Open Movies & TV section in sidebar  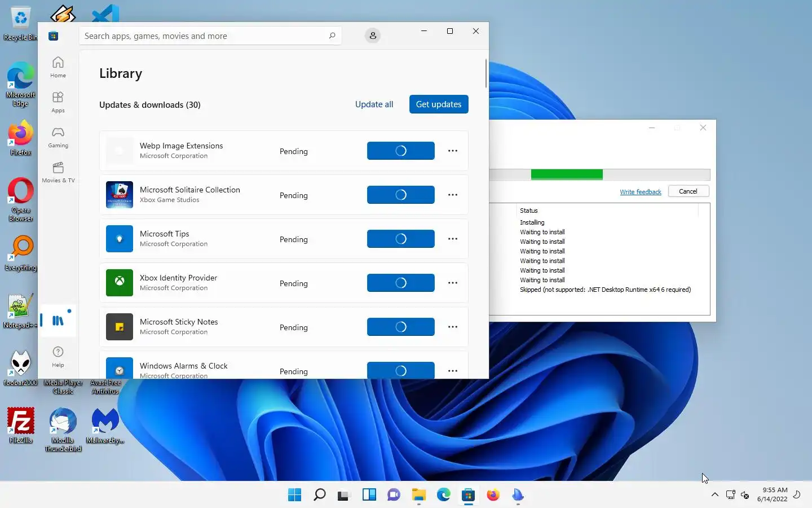[58, 172]
